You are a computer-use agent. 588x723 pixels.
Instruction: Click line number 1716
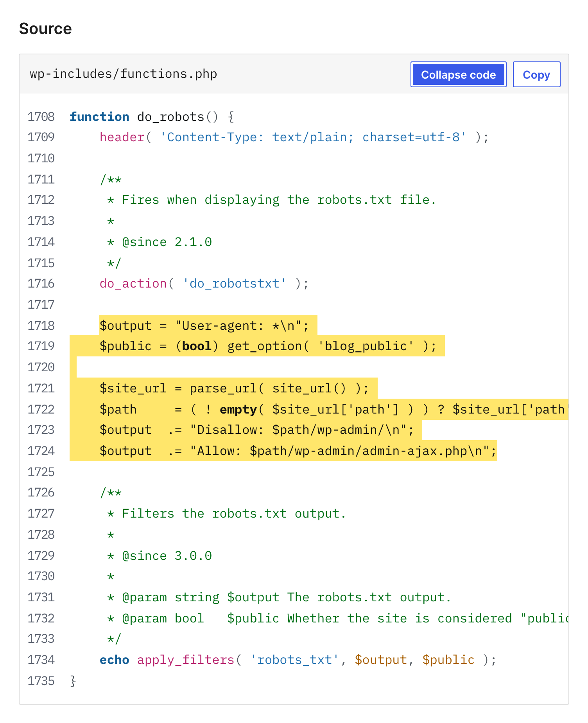41,283
